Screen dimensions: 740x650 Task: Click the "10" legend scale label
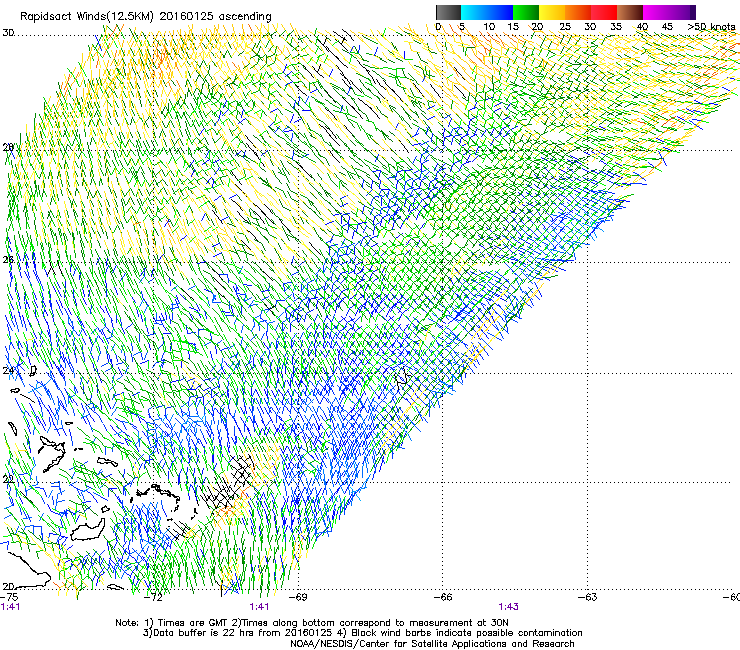pos(489,27)
